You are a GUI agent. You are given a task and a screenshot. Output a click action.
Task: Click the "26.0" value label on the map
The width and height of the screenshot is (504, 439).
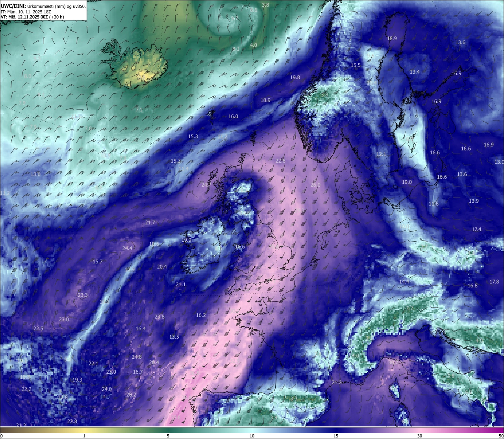click(315, 185)
